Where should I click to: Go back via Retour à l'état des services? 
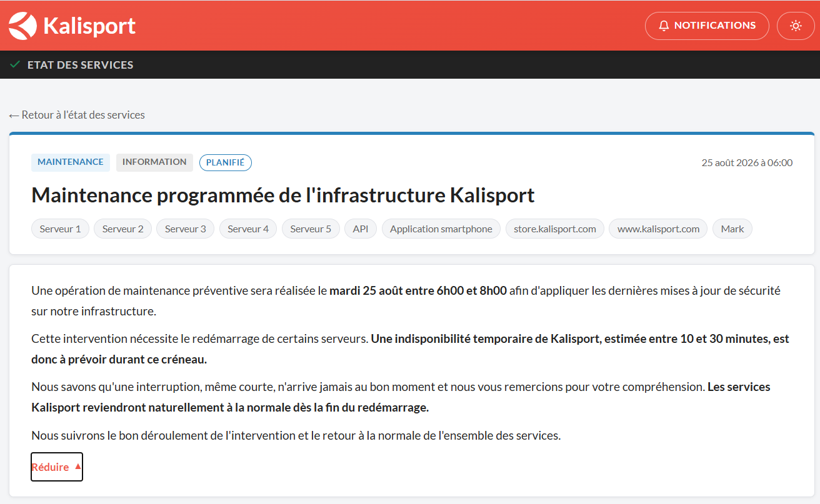pos(77,115)
